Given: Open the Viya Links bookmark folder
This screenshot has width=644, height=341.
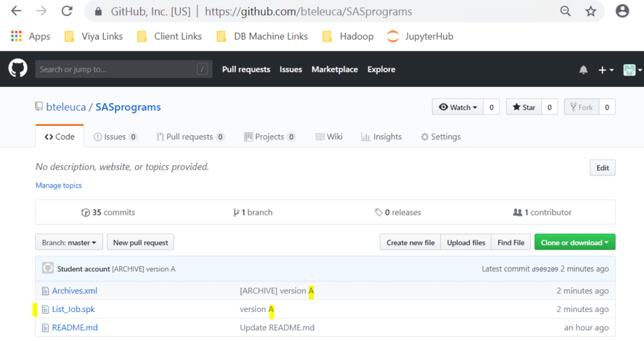Looking at the screenshot, I should (94, 36).
